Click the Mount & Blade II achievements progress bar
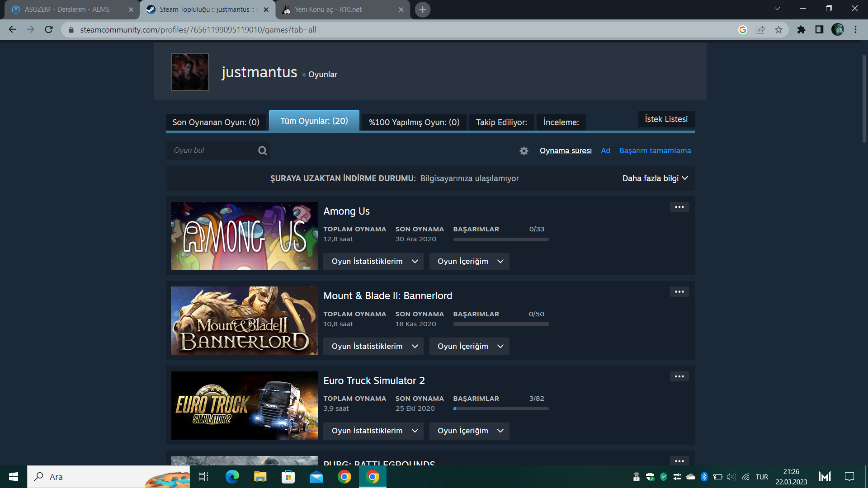This screenshot has height=488, width=868. pos(501,324)
